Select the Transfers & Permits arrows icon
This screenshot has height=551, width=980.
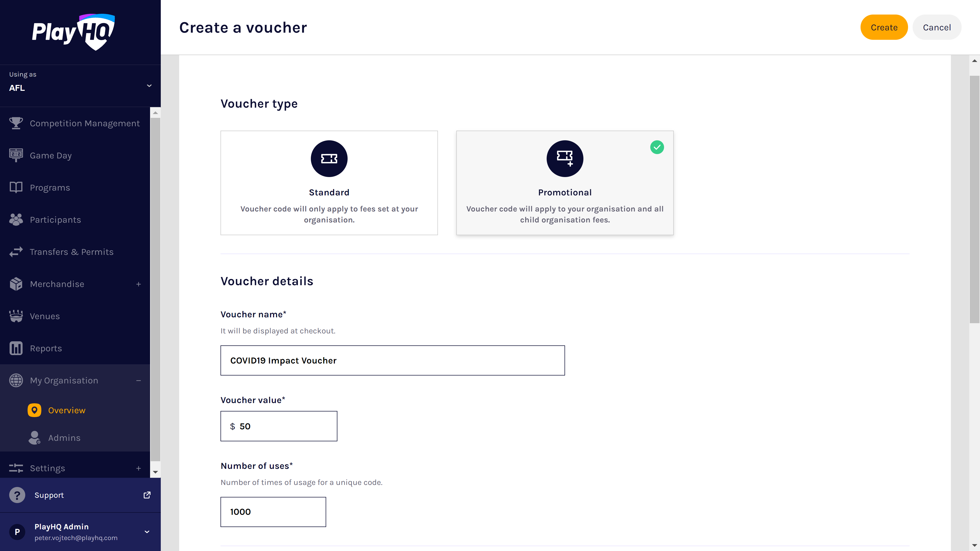pyautogui.click(x=16, y=252)
